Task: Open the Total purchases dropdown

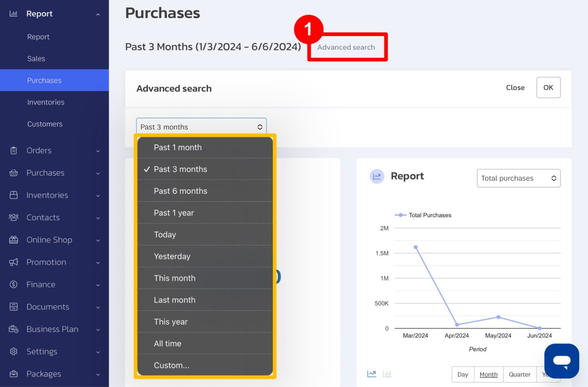Action: [x=518, y=178]
